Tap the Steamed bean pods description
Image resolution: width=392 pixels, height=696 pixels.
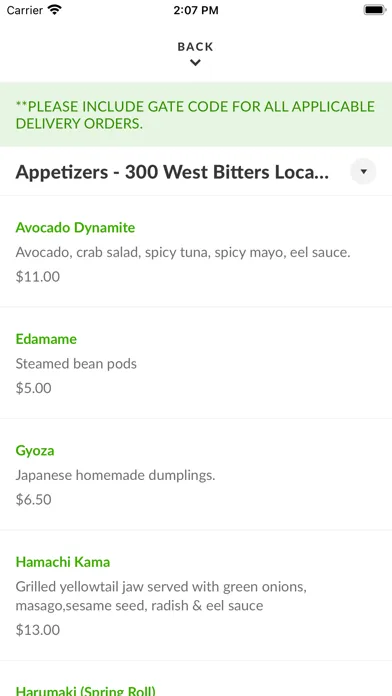(x=76, y=364)
